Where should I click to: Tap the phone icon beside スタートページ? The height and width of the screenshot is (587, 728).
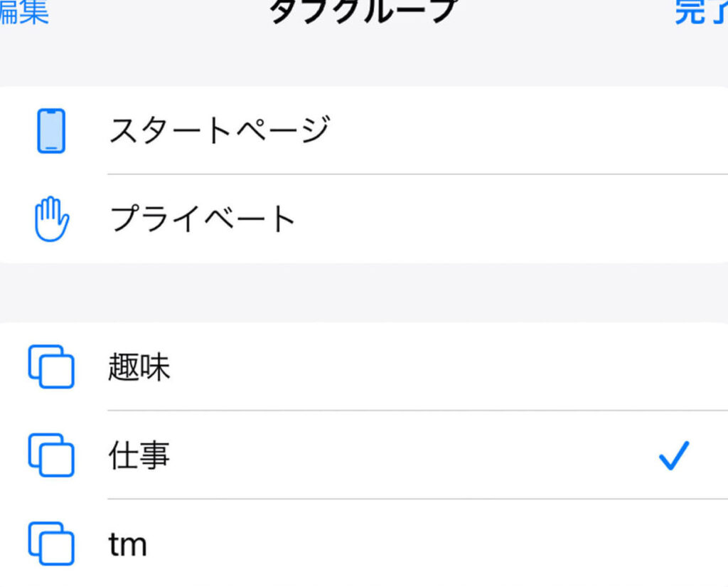click(51, 131)
